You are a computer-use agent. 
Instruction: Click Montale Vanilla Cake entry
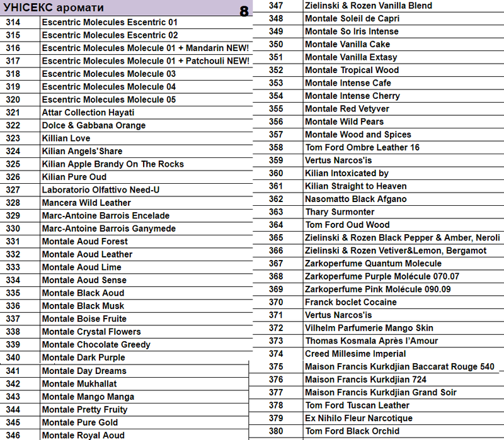click(x=347, y=44)
